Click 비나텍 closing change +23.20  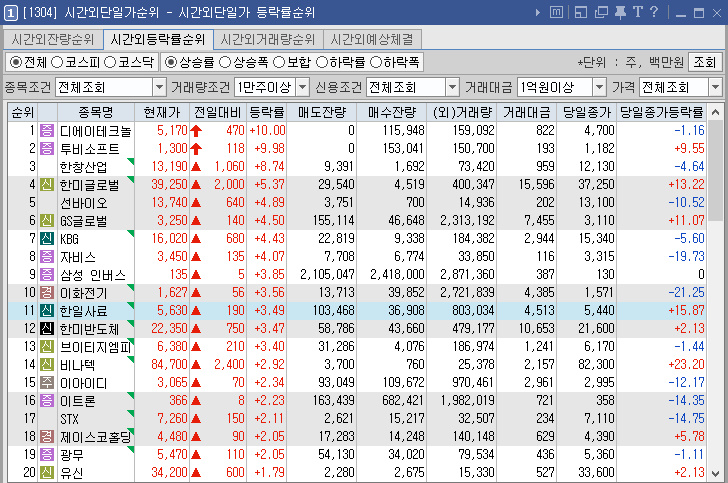click(686, 365)
